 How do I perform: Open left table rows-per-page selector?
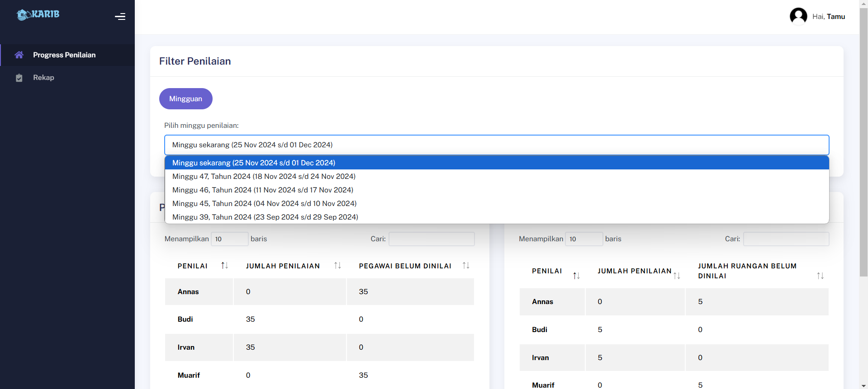pyautogui.click(x=229, y=239)
